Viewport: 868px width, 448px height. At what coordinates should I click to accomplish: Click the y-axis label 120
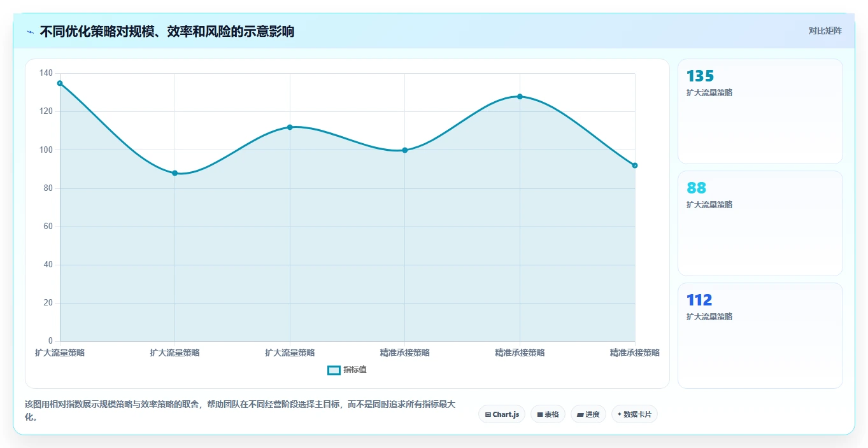pyautogui.click(x=46, y=111)
